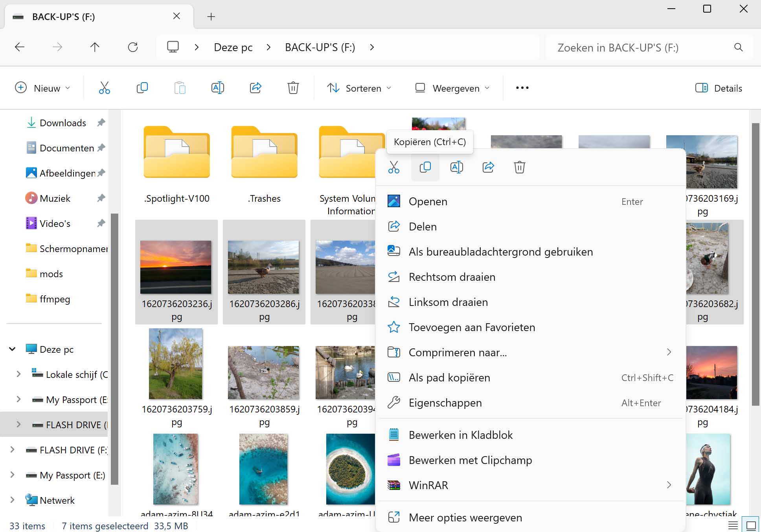
Task: Refresh the current folder
Action: (x=133, y=47)
